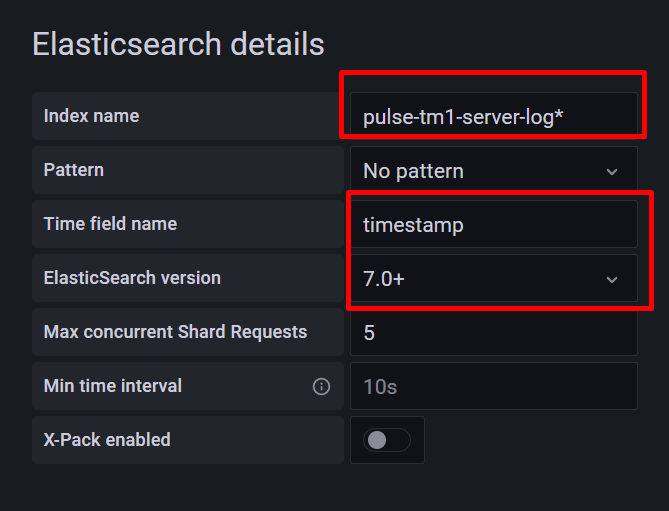Open the ElasticSearch version dropdown

(x=492, y=279)
